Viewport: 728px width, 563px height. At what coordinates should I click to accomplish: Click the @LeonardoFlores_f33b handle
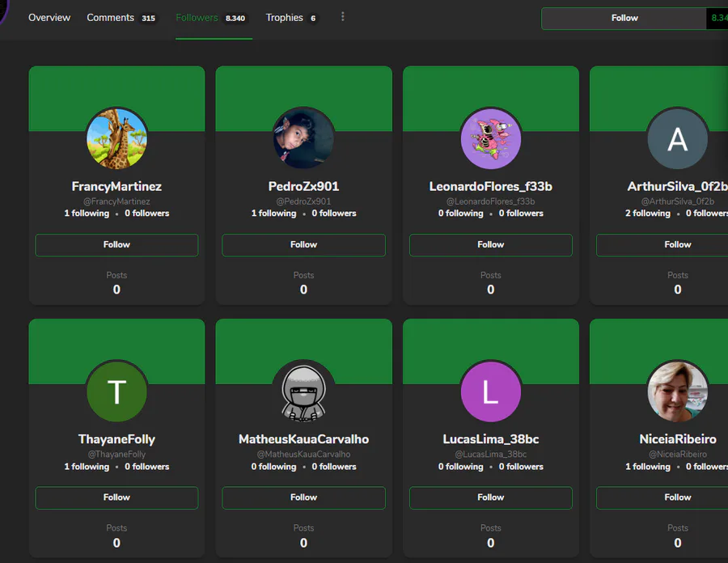(491, 201)
